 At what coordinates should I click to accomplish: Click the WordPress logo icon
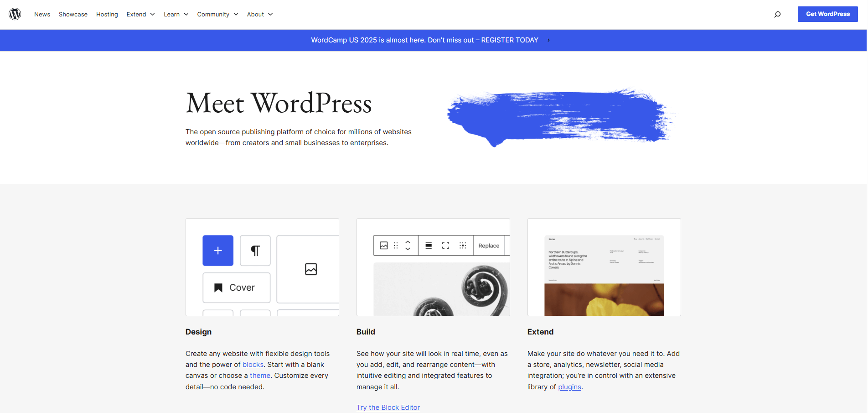(15, 14)
